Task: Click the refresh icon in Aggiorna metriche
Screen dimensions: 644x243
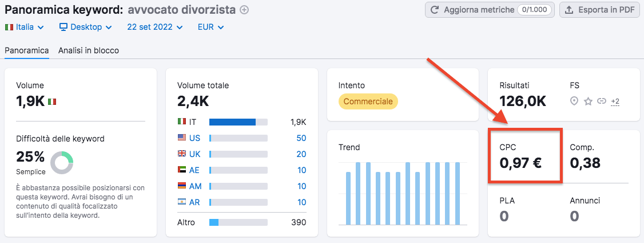Action: pyautogui.click(x=435, y=10)
